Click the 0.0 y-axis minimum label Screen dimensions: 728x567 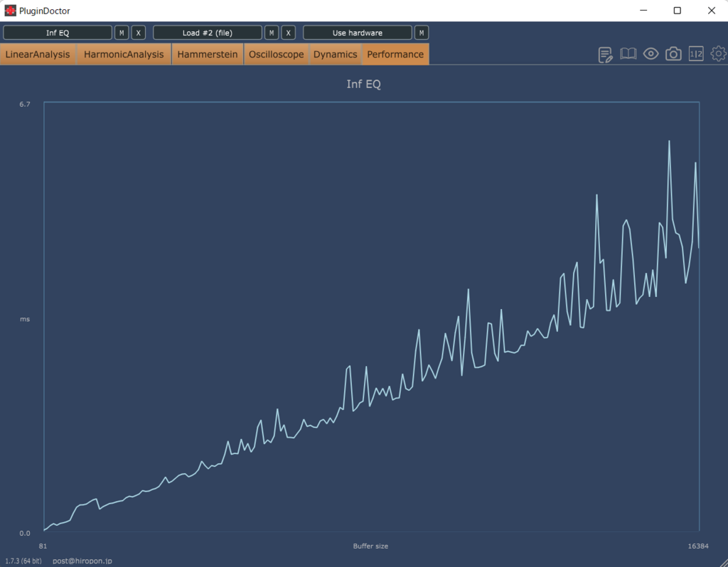click(25, 533)
